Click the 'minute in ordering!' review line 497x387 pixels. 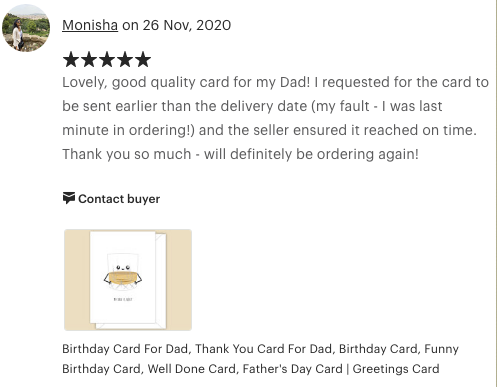[x=269, y=130]
